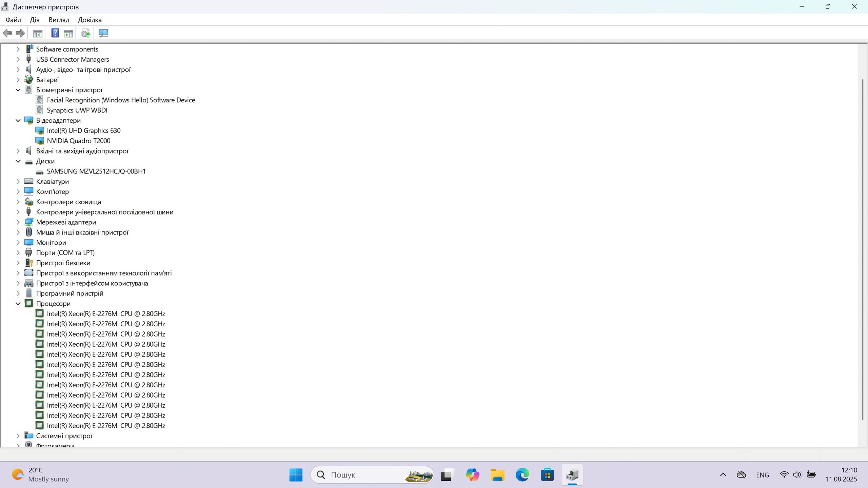
Task: Click the Synaptics UWP WBDI fingerprint icon
Action: point(40,110)
